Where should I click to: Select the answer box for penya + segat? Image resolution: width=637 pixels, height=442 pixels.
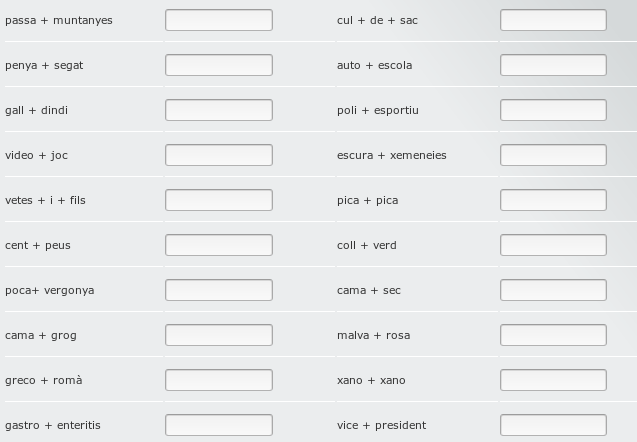[x=218, y=65]
